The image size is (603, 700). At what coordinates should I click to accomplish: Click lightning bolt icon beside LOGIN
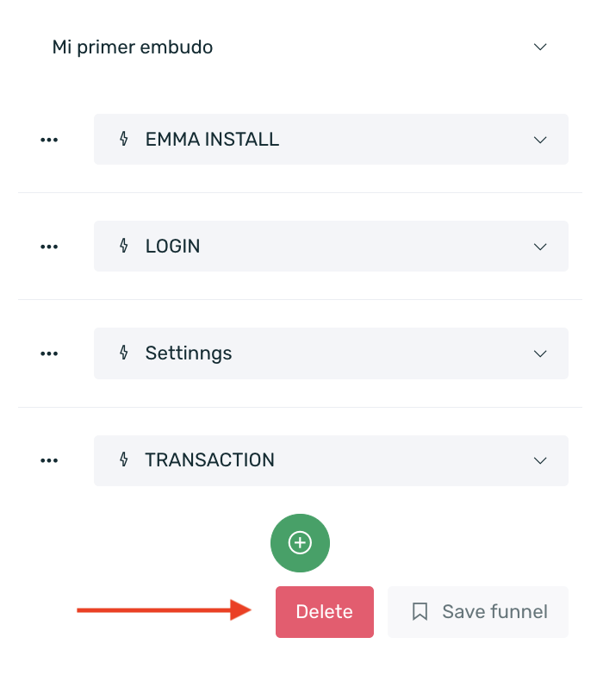click(x=124, y=246)
